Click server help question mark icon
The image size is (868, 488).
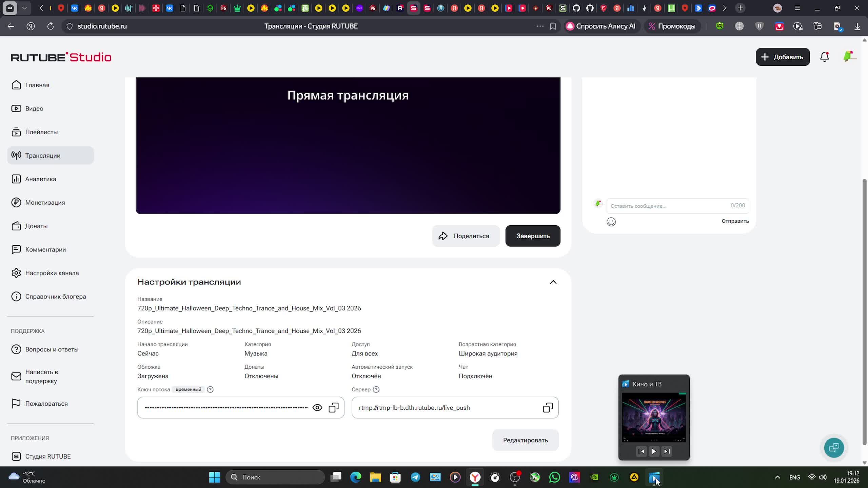pyautogui.click(x=376, y=389)
